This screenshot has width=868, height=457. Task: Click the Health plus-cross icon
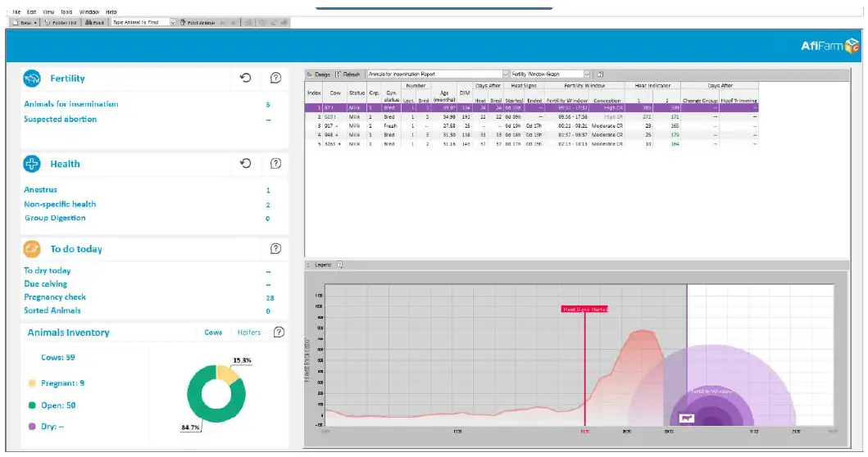click(x=32, y=164)
